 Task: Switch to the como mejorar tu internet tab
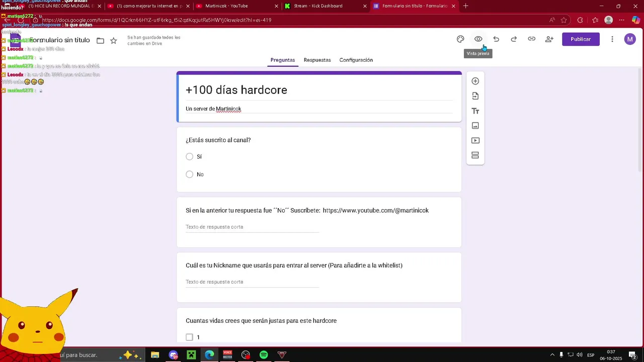tap(148, 6)
